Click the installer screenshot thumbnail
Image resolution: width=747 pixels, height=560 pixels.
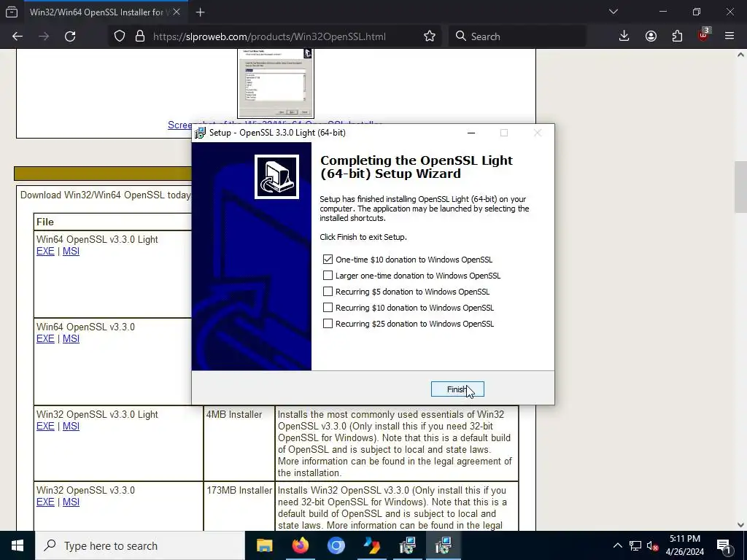pos(276,83)
